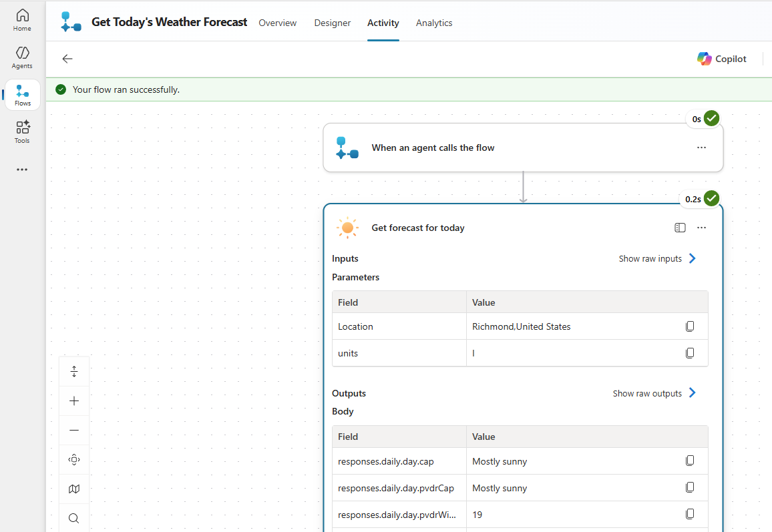This screenshot has width=772, height=532.
Task: Click the value '19' in outputs table
Action: tap(477, 515)
